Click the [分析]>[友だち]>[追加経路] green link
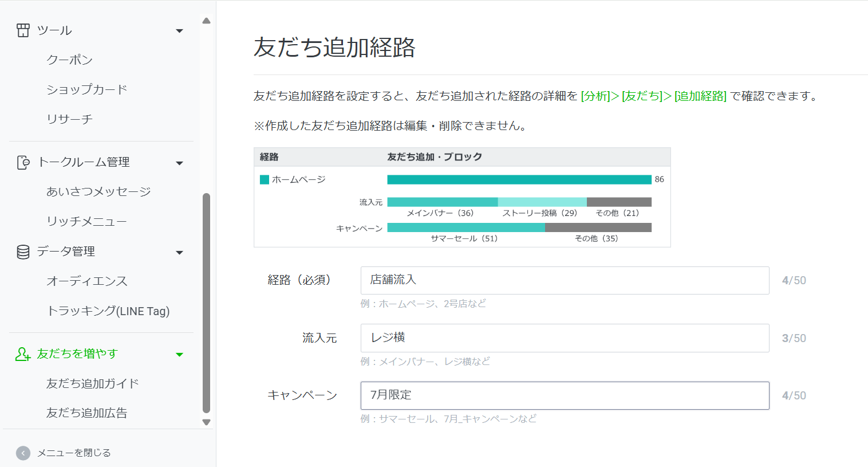The width and height of the screenshot is (868, 467). click(x=653, y=96)
